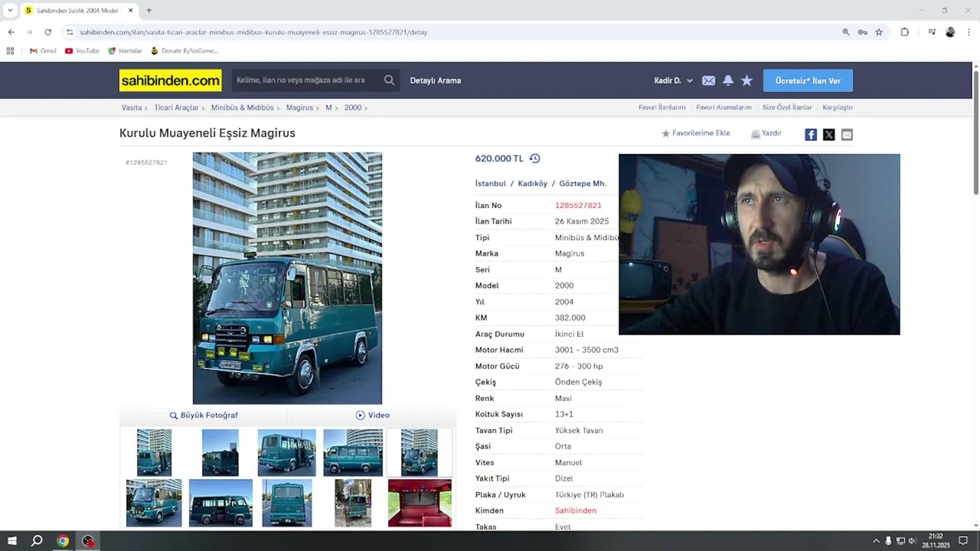Viewport: 980px width, 551px height.
Task: Click the search input field
Action: coord(306,80)
